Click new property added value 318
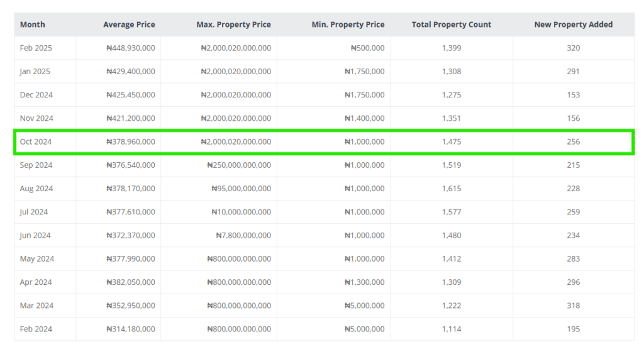This screenshot has width=644, height=354. tap(574, 306)
